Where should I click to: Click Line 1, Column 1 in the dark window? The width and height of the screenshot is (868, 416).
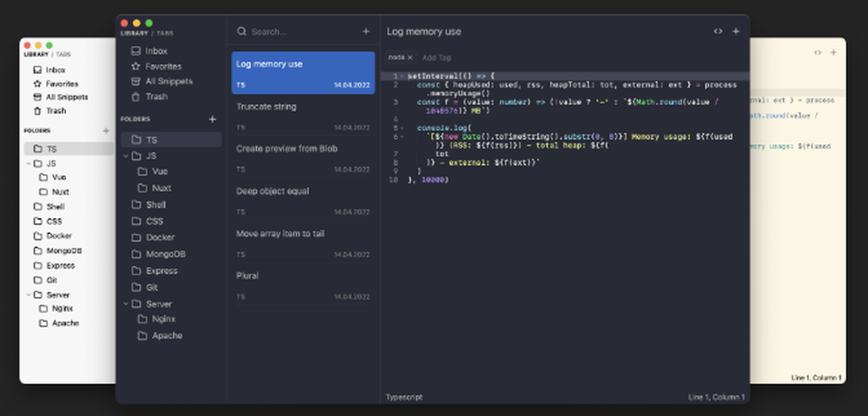click(x=716, y=397)
